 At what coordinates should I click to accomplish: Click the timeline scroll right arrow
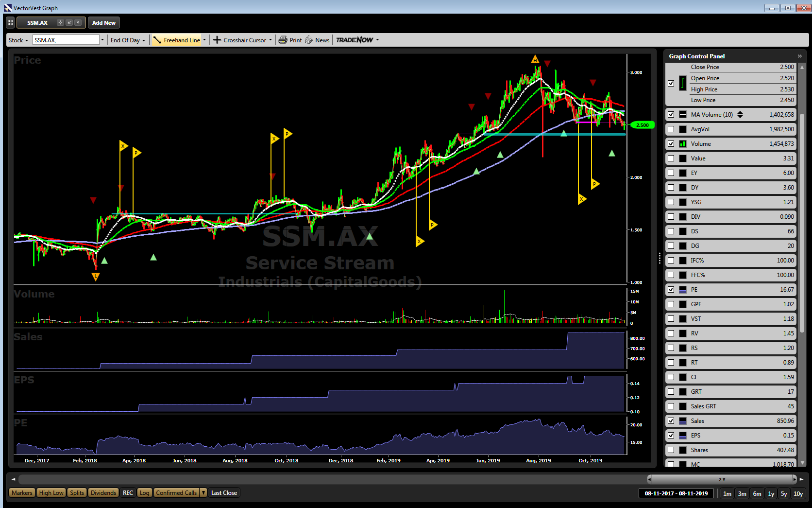[x=801, y=479]
